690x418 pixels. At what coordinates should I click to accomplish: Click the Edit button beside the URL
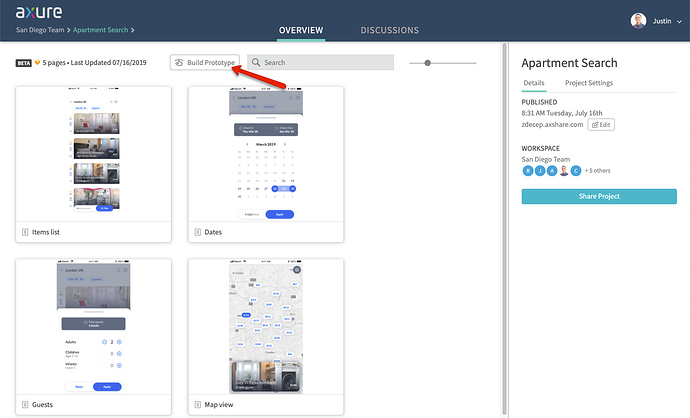601,125
